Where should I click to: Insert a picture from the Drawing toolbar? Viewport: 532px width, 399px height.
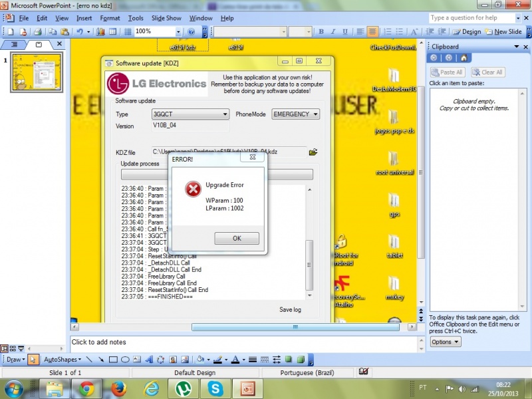click(x=185, y=359)
